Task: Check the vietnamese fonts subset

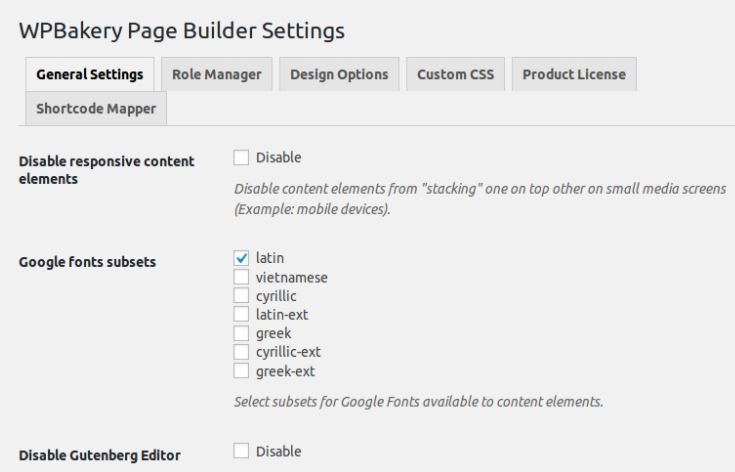Action: pyautogui.click(x=241, y=277)
